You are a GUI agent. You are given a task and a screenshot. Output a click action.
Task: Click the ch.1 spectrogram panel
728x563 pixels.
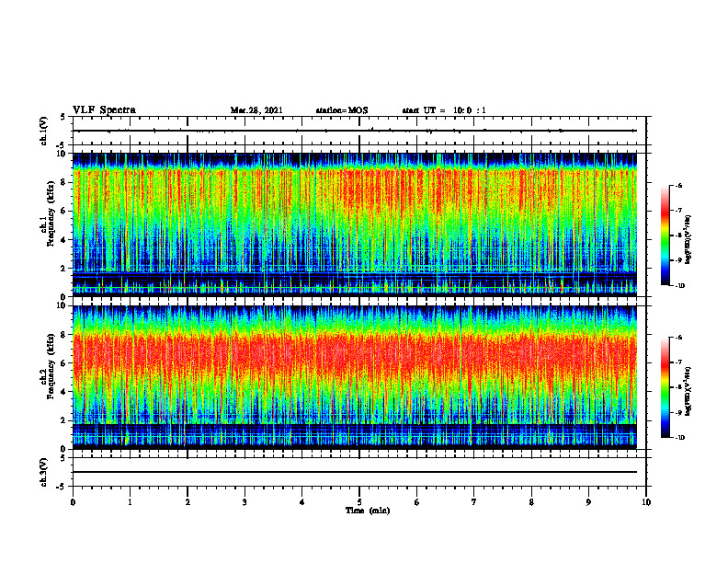355,224
